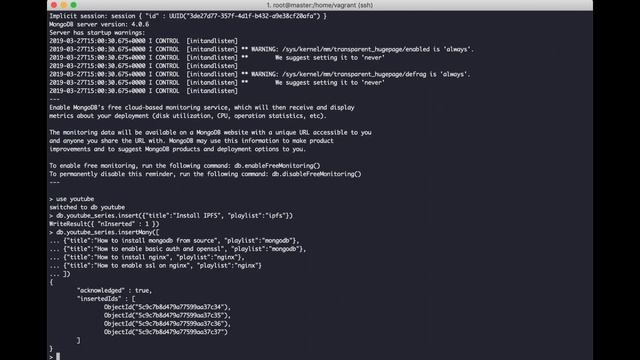Click the '"insertedIds" : [' line
This screenshot has width=640, height=360.
pyautogui.click(x=106, y=299)
